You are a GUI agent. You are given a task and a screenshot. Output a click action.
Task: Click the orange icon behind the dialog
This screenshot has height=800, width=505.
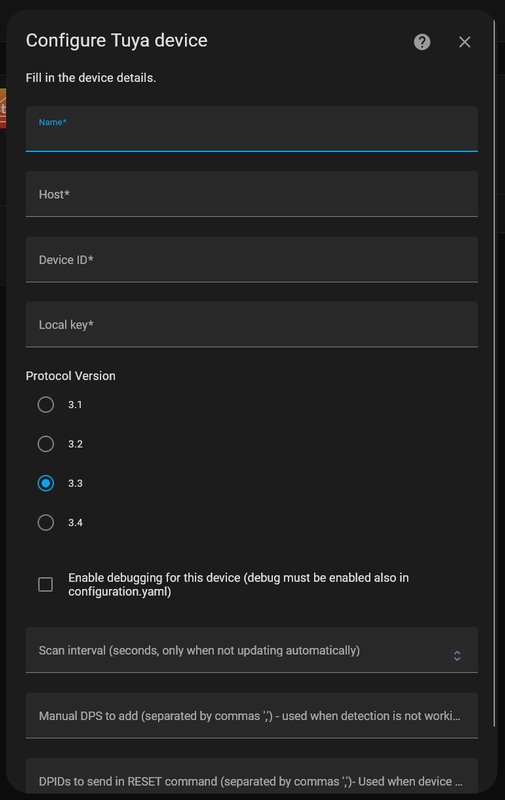click(3, 108)
